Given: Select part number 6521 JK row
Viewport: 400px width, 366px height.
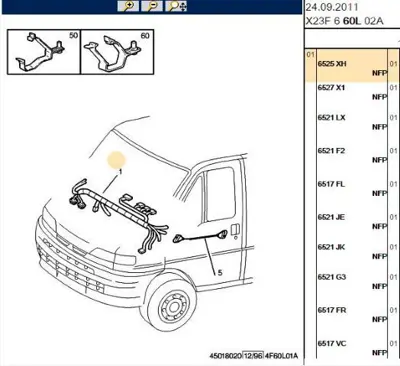Looking at the screenshot, I should [x=352, y=252].
